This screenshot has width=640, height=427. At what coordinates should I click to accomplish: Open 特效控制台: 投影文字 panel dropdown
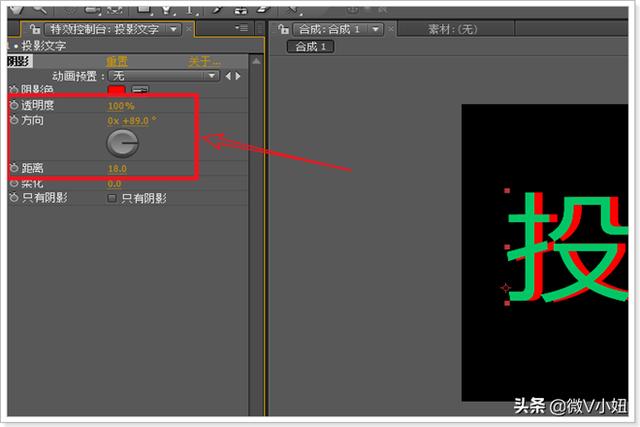click(x=174, y=29)
